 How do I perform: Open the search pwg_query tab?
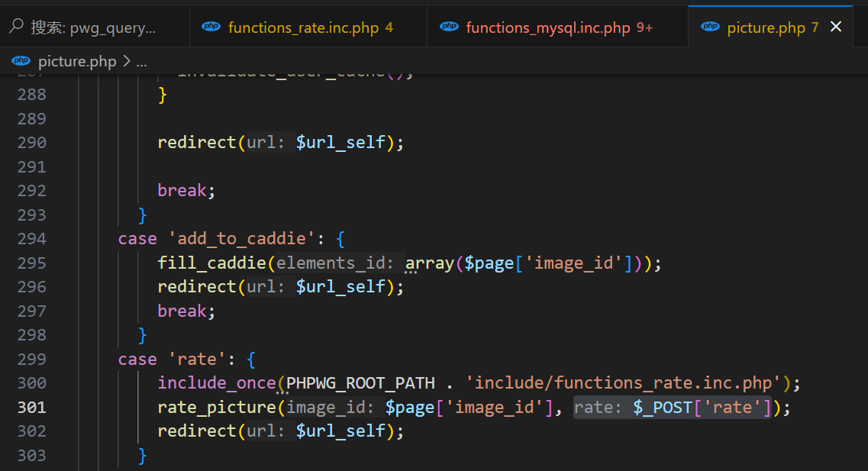(94, 27)
